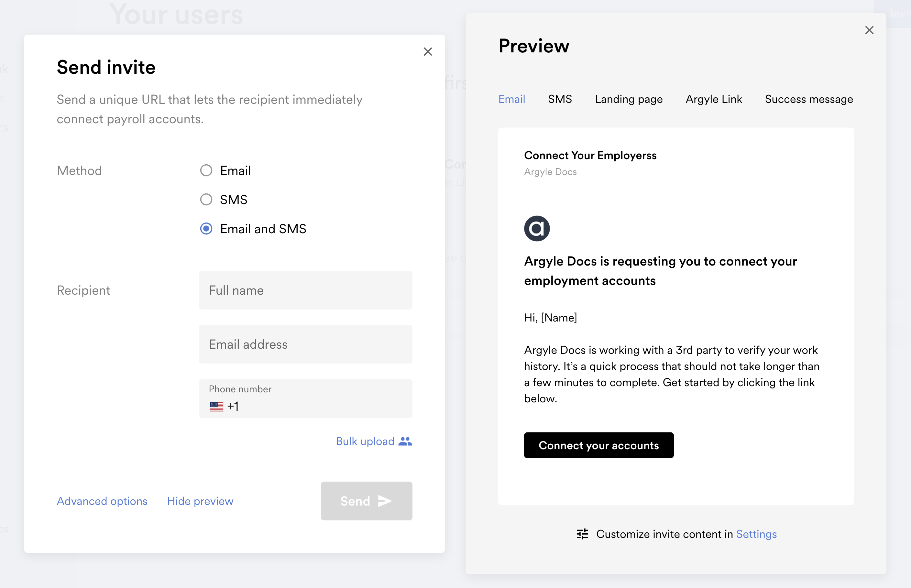Focus the Email address field
The height and width of the screenshot is (588, 911).
(x=305, y=344)
